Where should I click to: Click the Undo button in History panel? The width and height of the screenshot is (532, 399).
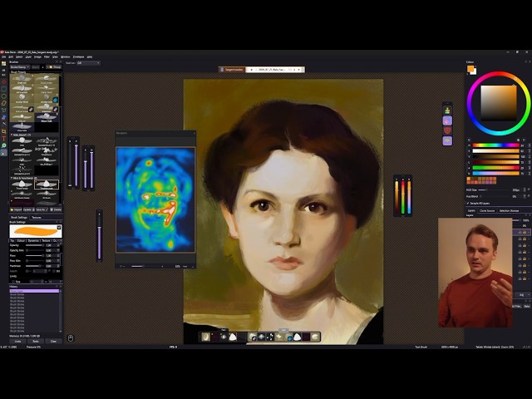coord(17,342)
